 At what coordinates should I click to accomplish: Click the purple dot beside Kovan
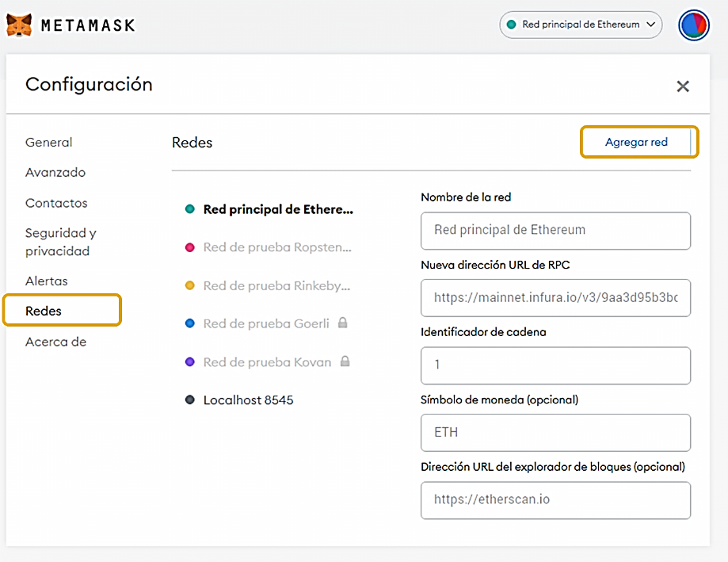[190, 361]
